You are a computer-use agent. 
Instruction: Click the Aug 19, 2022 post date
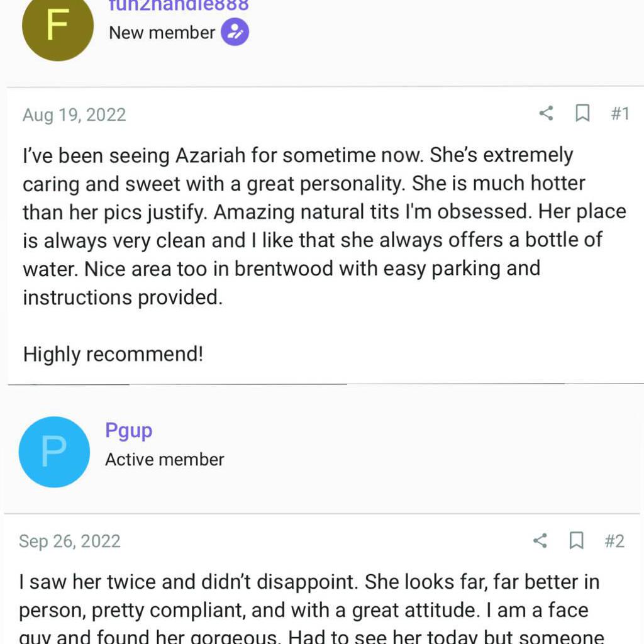74,114
